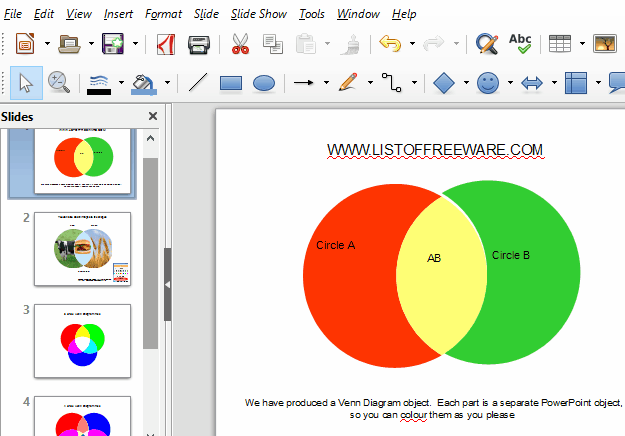Open the Insert menu
625x436 pixels.
pyautogui.click(x=118, y=14)
